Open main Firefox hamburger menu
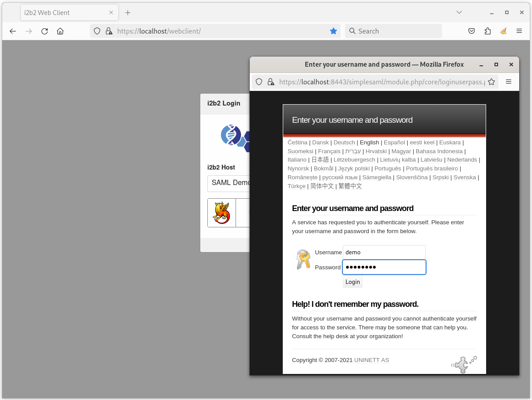This screenshot has width=532, height=400. (x=519, y=31)
